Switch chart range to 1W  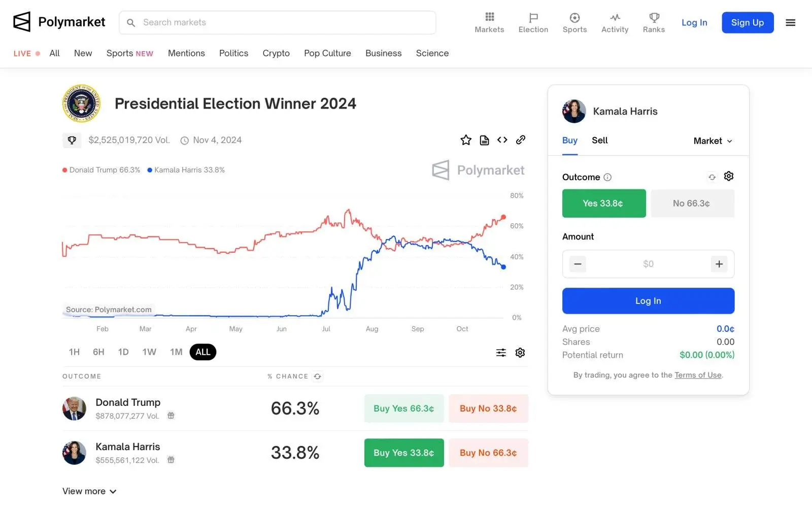(149, 352)
